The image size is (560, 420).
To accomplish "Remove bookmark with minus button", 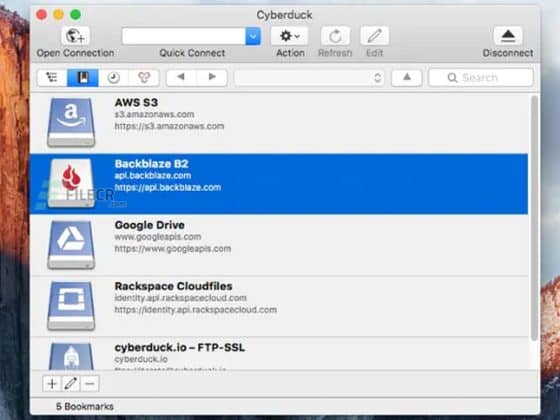I will (90, 384).
